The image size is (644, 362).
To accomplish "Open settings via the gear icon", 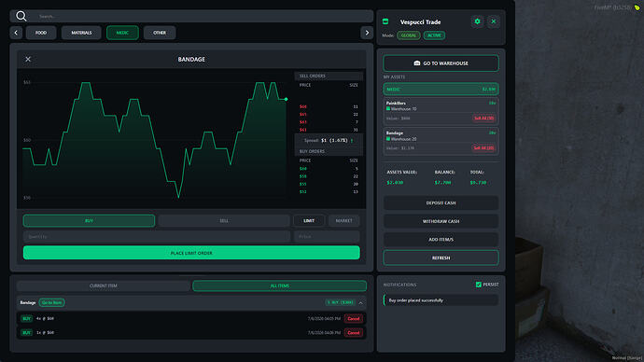I will click(477, 21).
